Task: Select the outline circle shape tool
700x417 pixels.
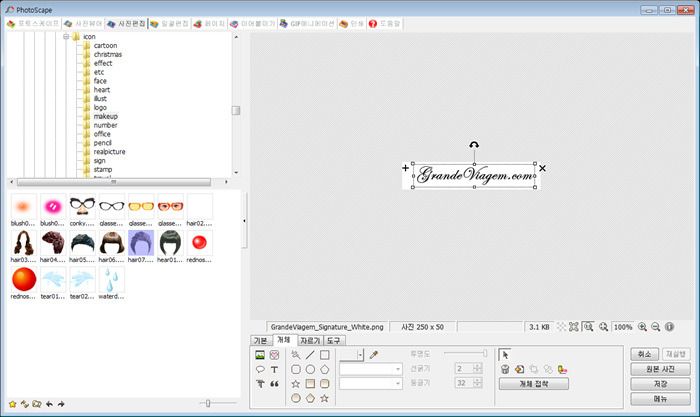Action: pos(310,369)
